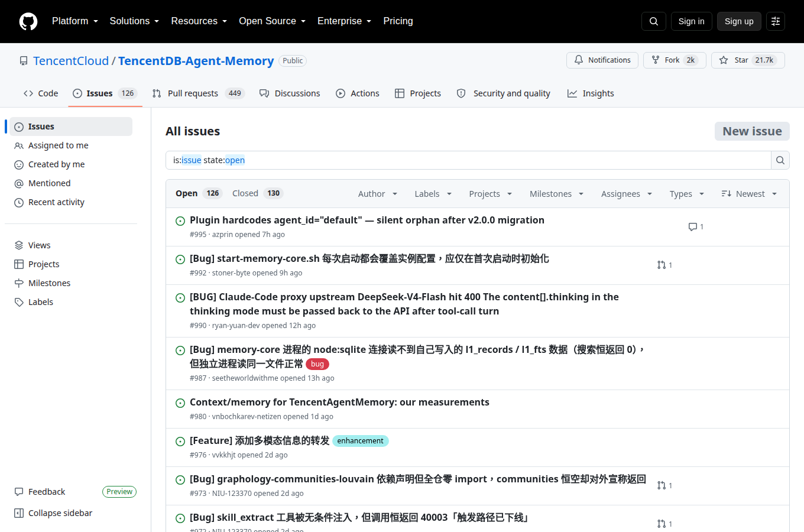Screen dimensions: 804x532
Task: Click the Notifications bell button
Action: (x=602, y=60)
